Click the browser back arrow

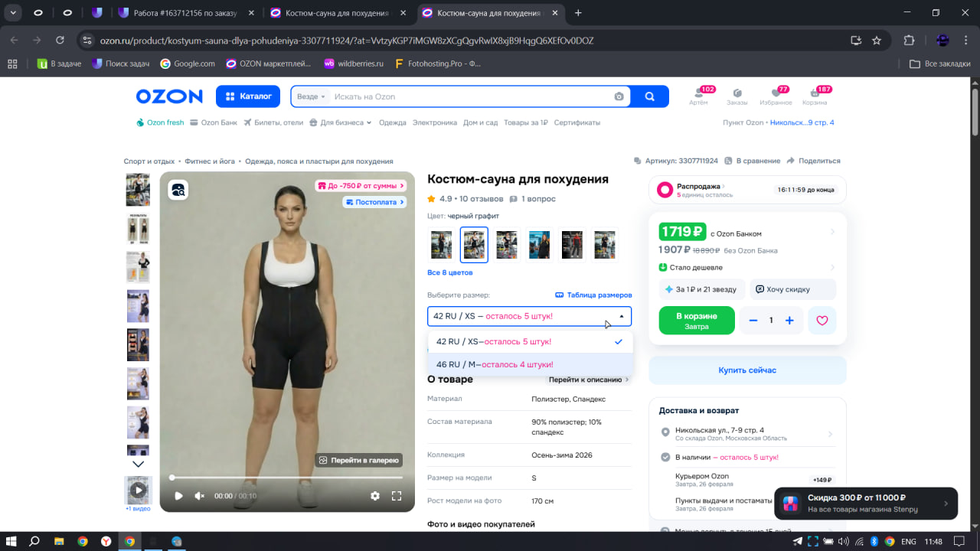tap(15, 41)
